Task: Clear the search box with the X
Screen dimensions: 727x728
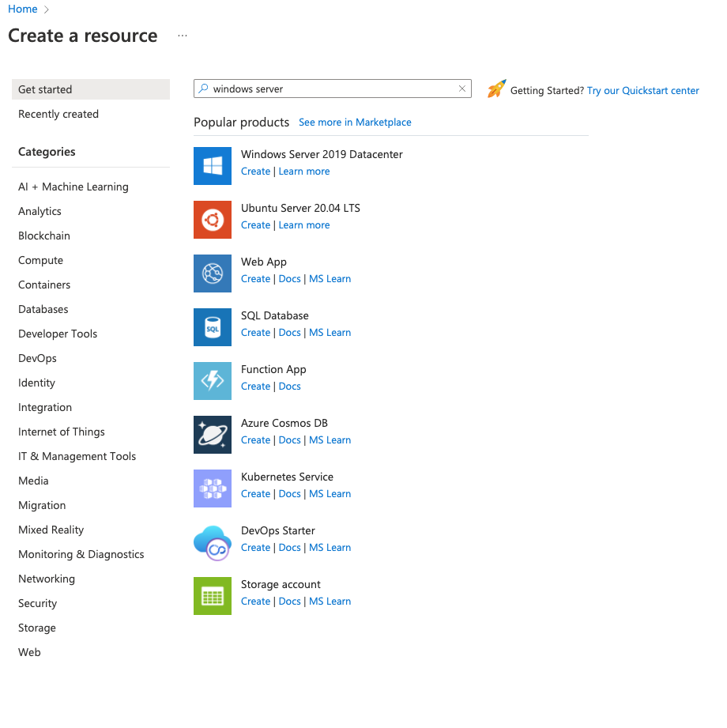Action: (x=462, y=89)
